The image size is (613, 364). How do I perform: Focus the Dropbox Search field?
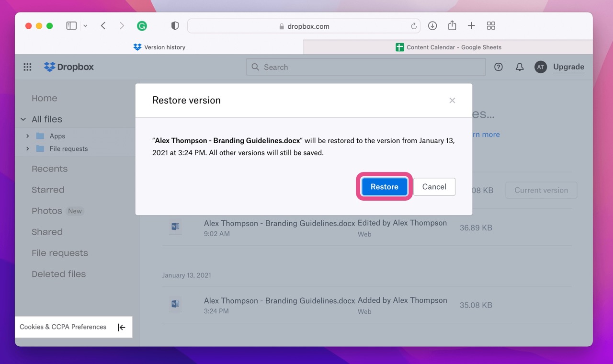366,67
